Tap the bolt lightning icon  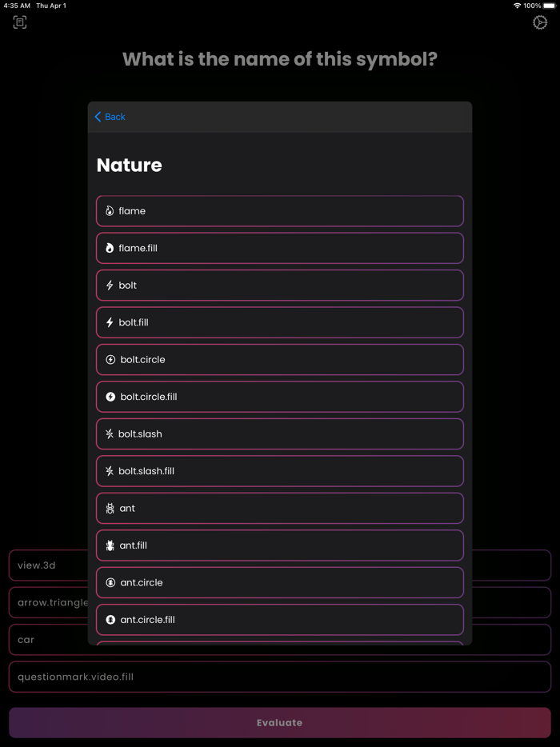click(110, 286)
